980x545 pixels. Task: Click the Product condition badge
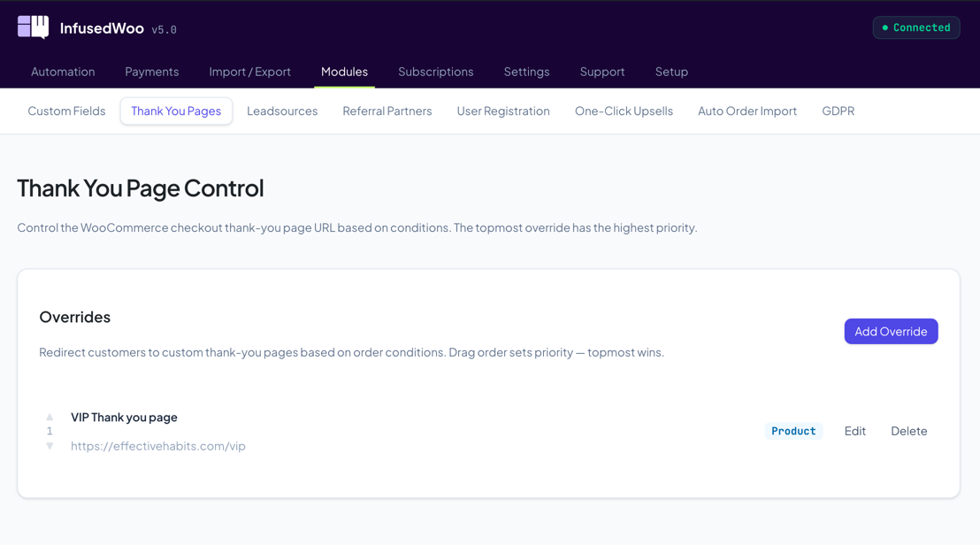pos(793,431)
